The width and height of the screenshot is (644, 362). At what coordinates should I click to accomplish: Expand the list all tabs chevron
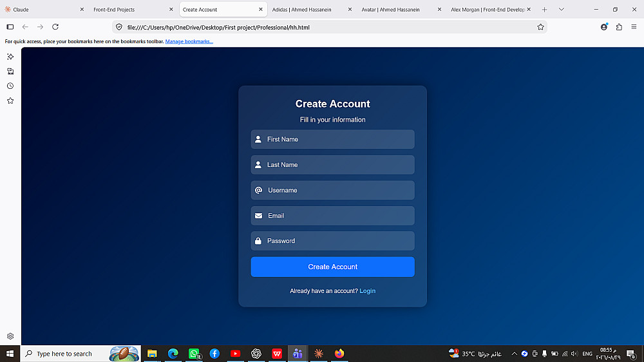pyautogui.click(x=562, y=10)
